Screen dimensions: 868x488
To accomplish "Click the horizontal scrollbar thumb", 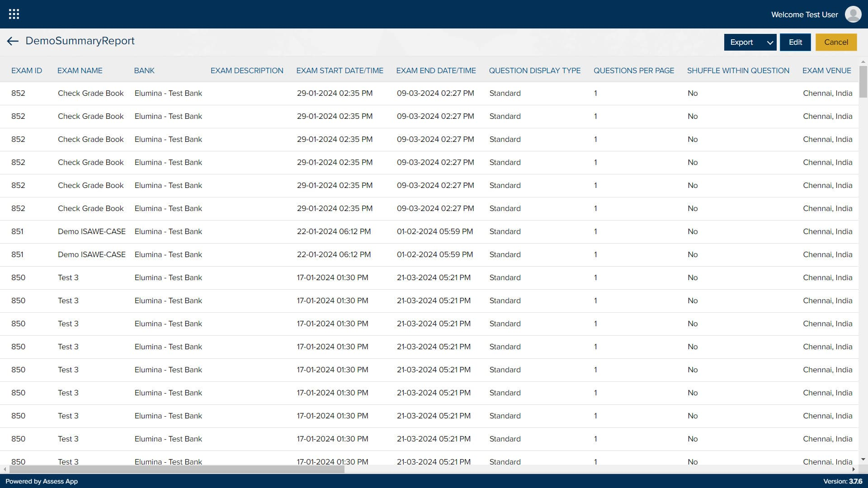I will tap(177, 469).
